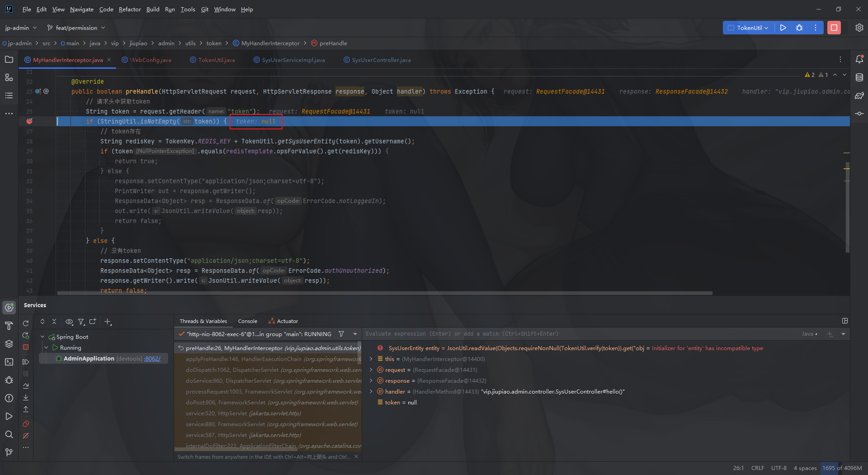Open the Git menu
Screen dimensions: 868x475
204,9
